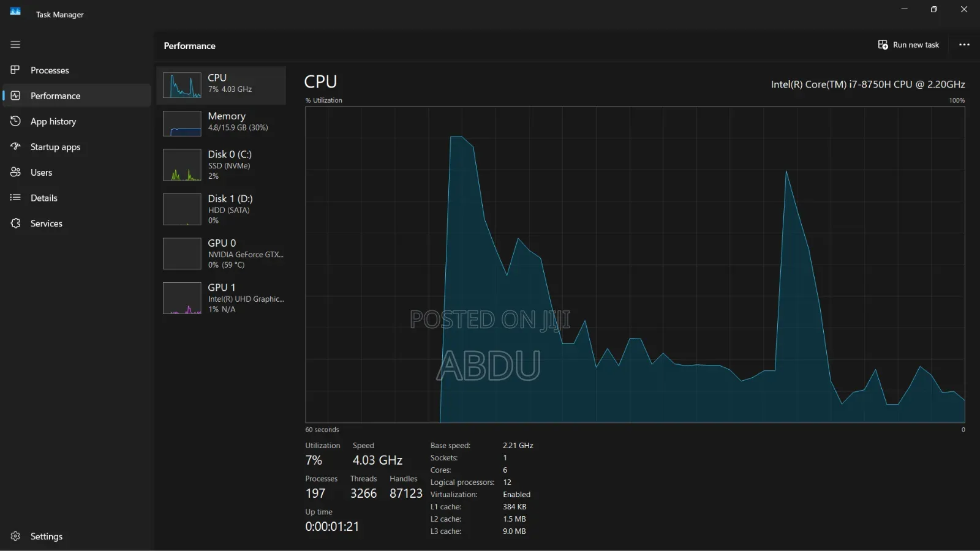
Task: Open the Users page
Action: click(x=42, y=173)
